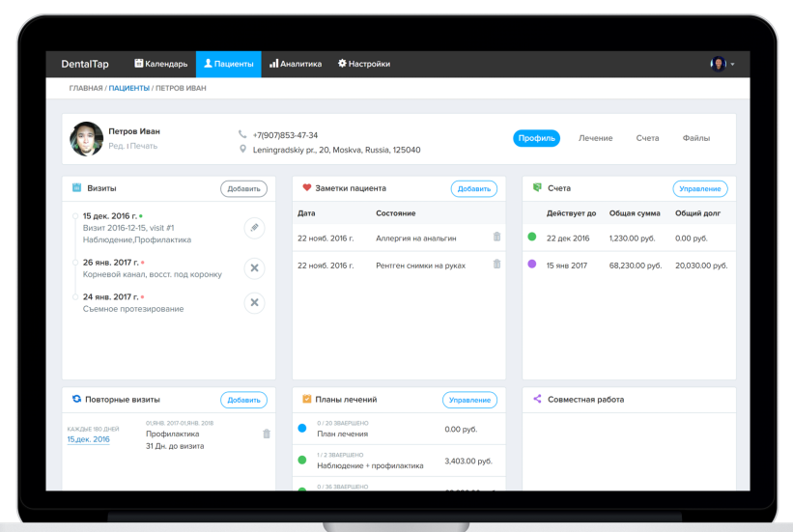Go to ГЛАВНАЯ breadcrumb
This screenshot has height=532, width=793.
(86, 88)
